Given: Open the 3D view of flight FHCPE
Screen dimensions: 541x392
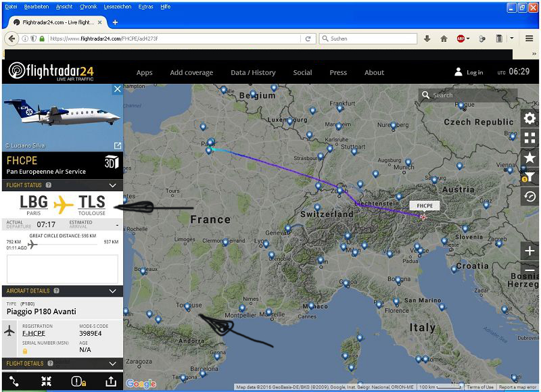Looking at the screenshot, I should [x=112, y=162].
